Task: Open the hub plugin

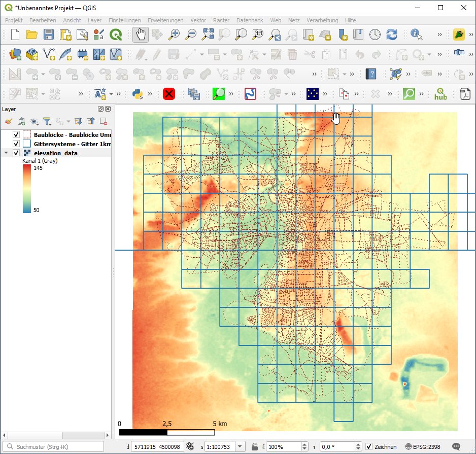Action: click(x=440, y=94)
